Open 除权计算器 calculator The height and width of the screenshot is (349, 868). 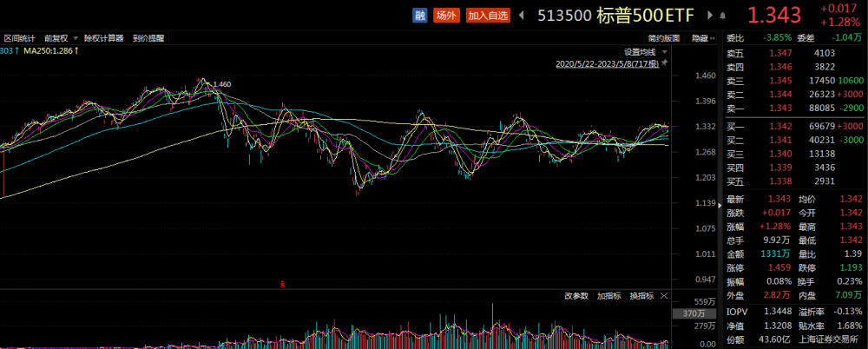[104, 38]
